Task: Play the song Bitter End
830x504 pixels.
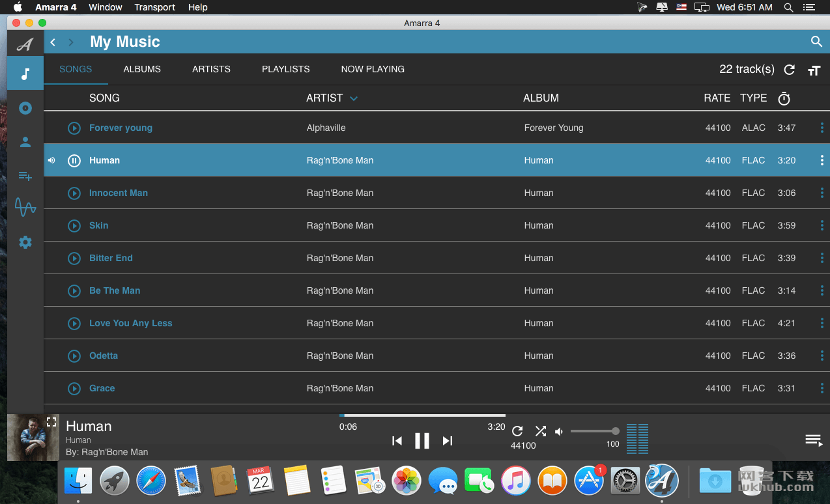Action: [74, 259]
